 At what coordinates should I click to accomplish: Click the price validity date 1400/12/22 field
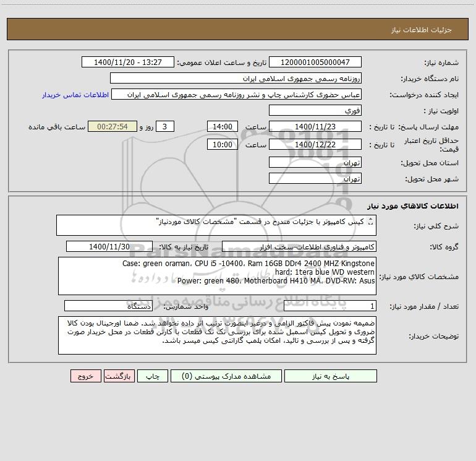pos(315,144)
